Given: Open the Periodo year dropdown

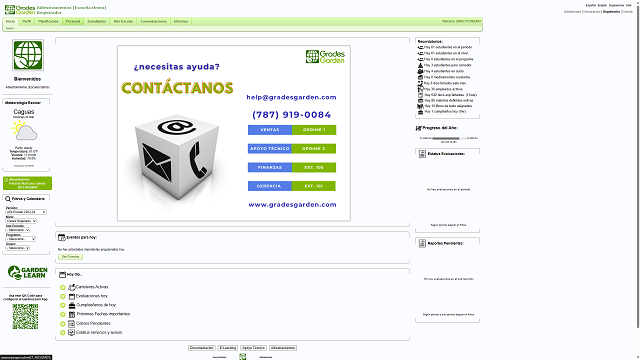Looking at the screenshot, I should pyautogui.click(x=26, y=212).
